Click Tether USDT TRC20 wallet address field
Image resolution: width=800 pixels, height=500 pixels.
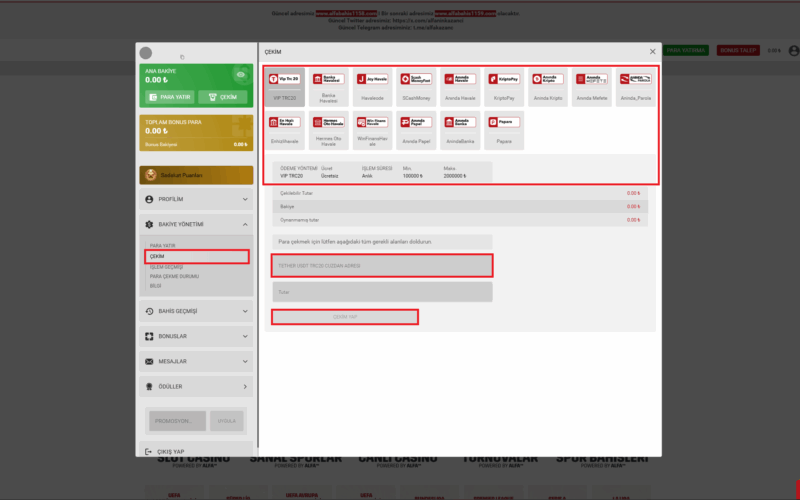click(x=382, y=266)
